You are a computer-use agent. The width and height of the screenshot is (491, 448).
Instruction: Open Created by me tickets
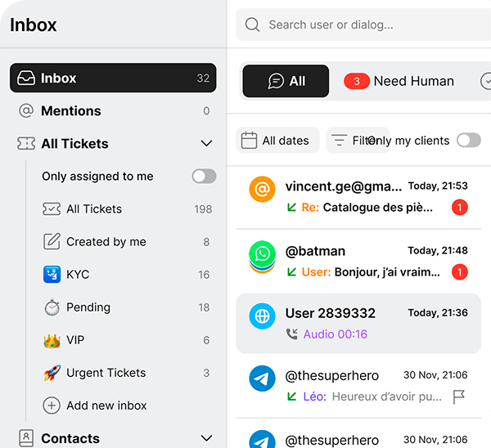127,241
